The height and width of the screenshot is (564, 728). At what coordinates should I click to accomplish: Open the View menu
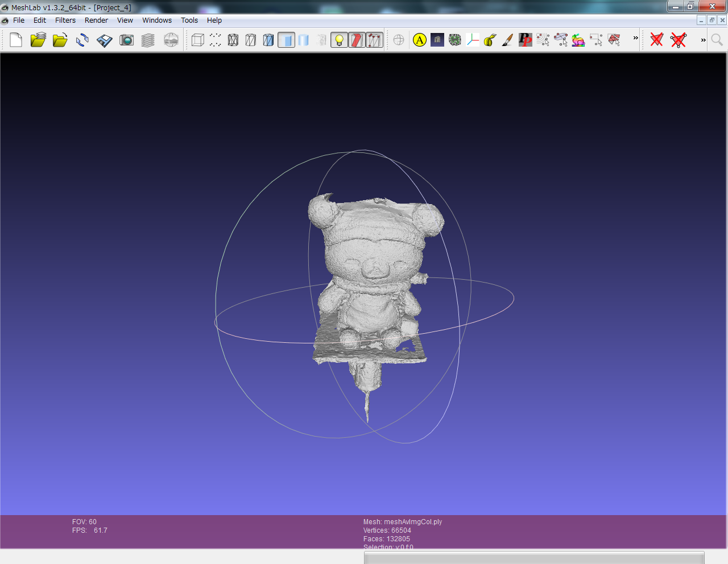[125, 20]
